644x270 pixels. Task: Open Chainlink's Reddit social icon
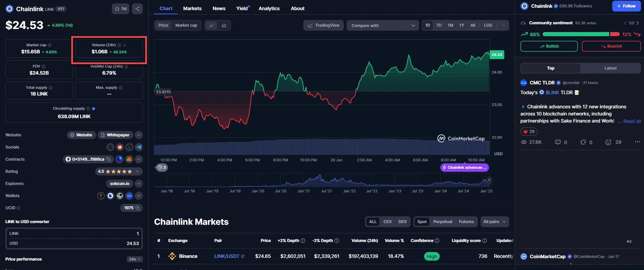coord(120,147)
